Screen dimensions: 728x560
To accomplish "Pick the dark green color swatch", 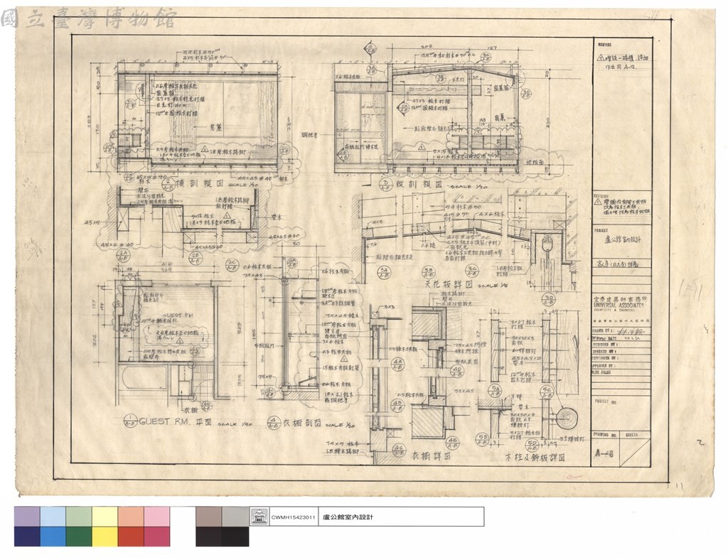I will point(79,537).
